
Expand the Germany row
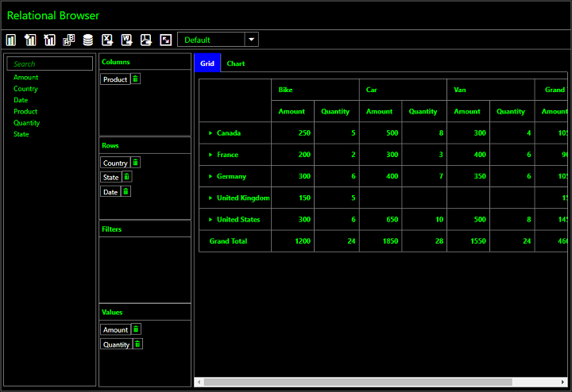coord(211,176)
